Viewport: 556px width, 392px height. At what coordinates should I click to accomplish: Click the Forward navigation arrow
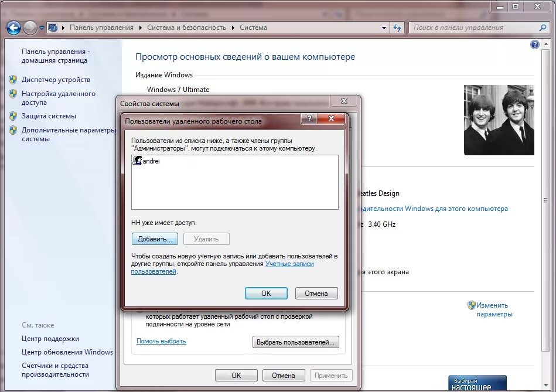tap(30, 28)
